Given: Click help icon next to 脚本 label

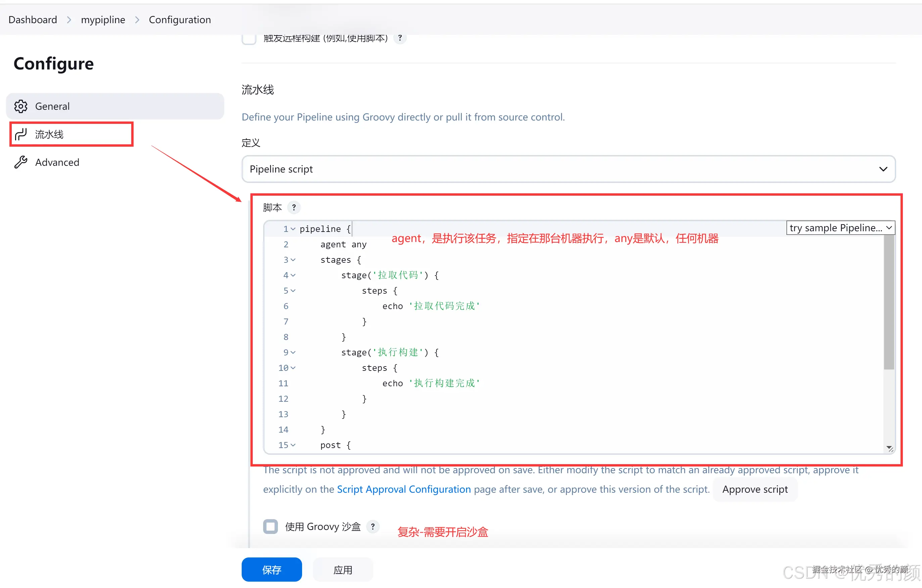Looking at the screenshot, I should (x=294, y=207).
